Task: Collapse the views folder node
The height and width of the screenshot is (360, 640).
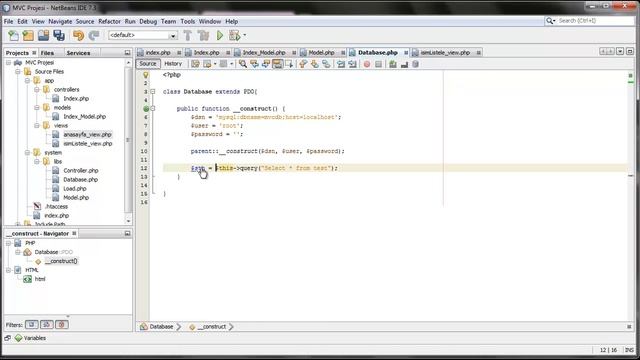Action: click(x=37, y=125)
